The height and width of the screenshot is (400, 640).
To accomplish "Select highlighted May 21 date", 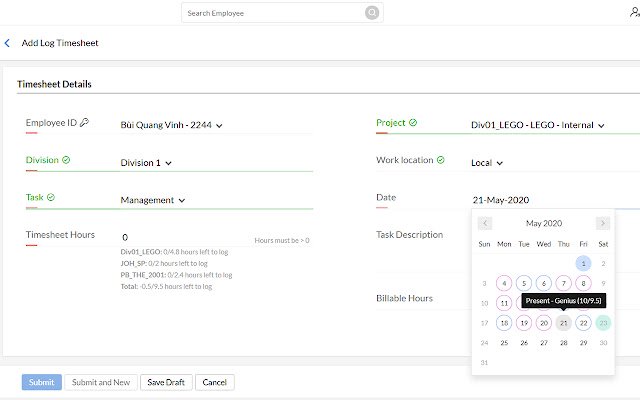I will (563, 323).
